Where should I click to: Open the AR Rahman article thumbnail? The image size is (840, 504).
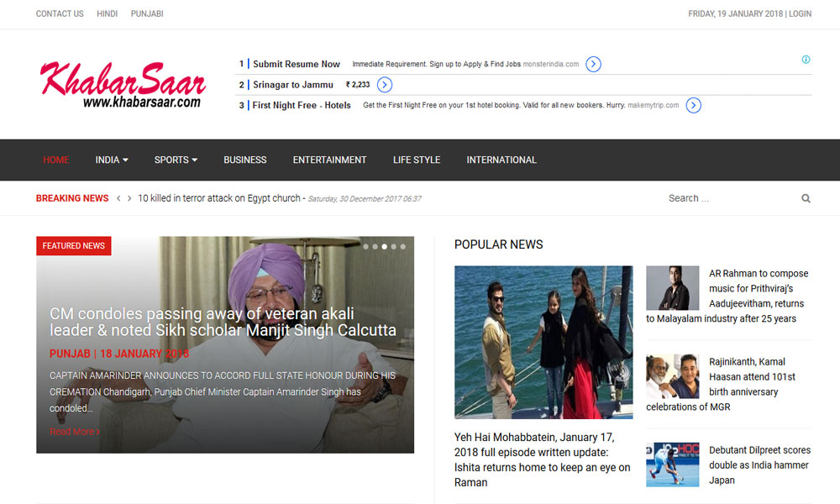(672, 288)
